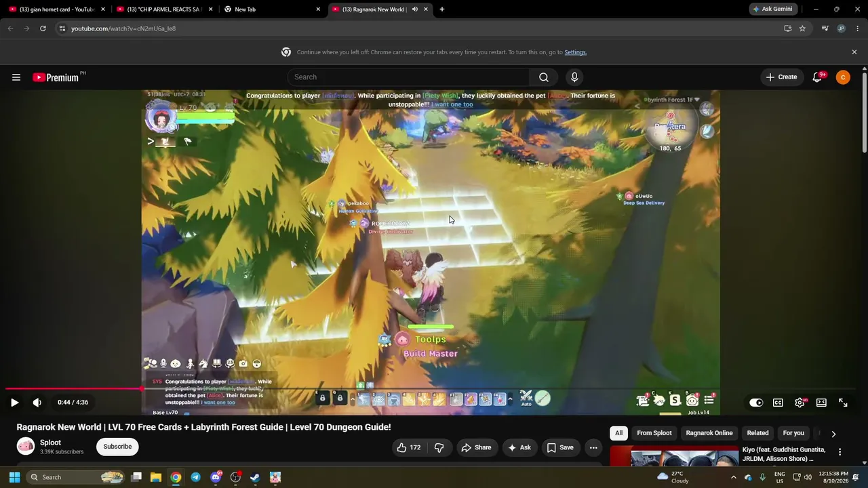Open the more actions ellipsis menu
Viewport: 868px width, 488px height.
pos(593,447)
